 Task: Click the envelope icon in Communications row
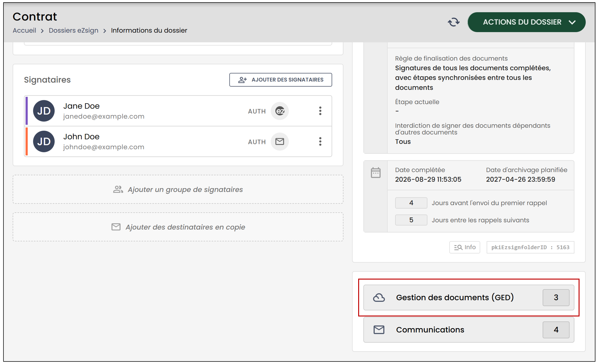point(379,330)
